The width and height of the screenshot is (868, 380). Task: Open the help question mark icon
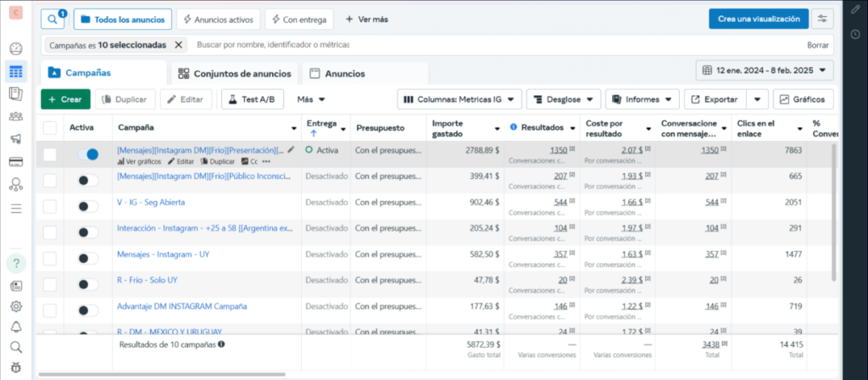pyautogui.click(x=16, y=263)
